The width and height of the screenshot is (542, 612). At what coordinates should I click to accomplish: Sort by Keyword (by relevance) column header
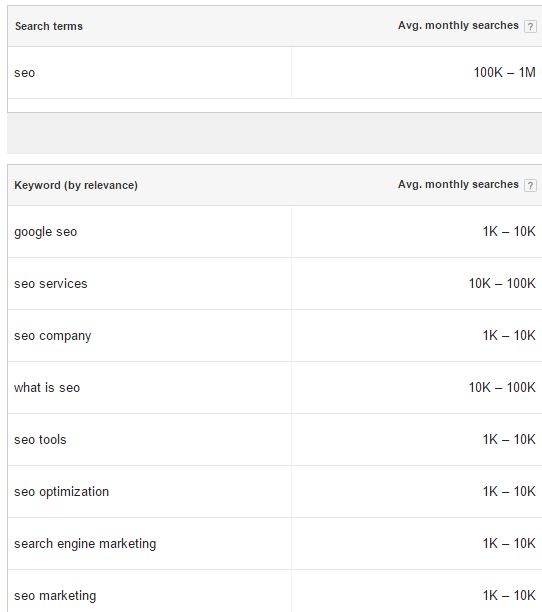pos(76,185)
